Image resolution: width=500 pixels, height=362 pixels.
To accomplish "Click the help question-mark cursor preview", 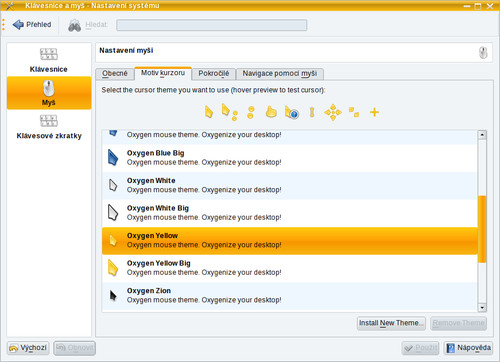I will 291,112.
